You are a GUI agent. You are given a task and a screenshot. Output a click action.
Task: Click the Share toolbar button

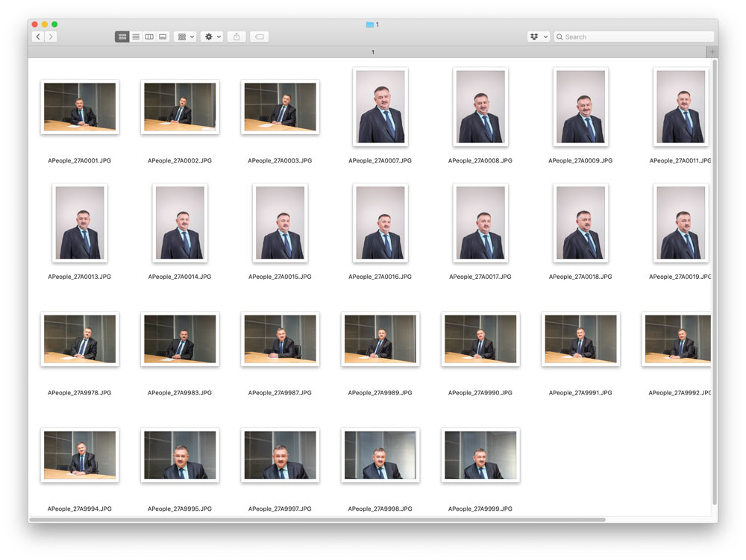236,37
